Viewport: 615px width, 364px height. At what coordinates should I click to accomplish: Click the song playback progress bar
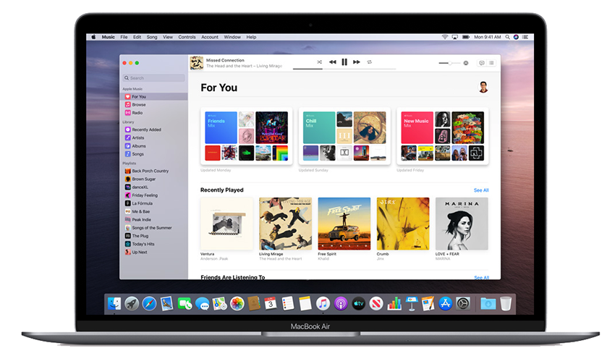pos(344,69)
